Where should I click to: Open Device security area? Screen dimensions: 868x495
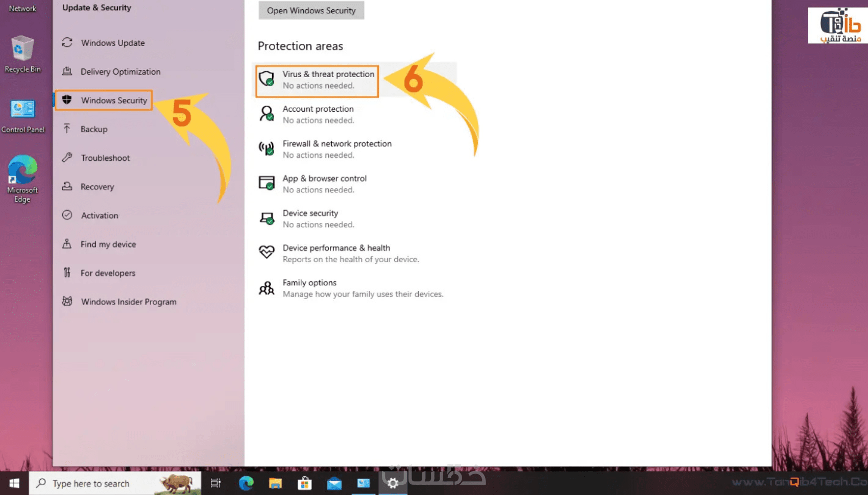[x=306, y=218]
